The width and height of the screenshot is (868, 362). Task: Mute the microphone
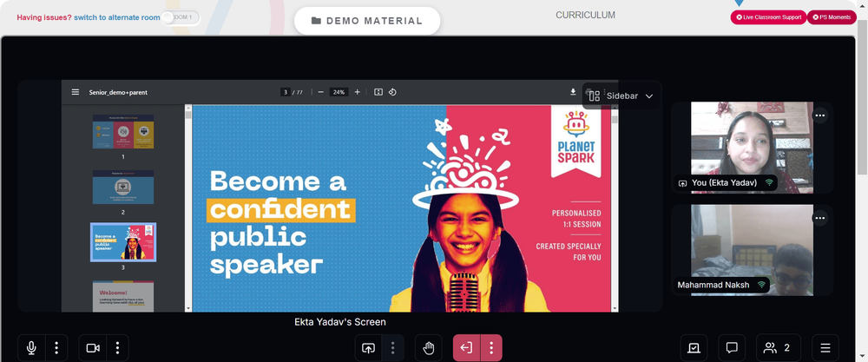[31, 348]
